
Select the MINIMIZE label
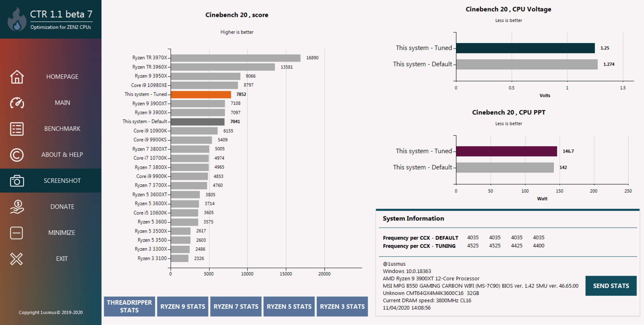[61, 233]
